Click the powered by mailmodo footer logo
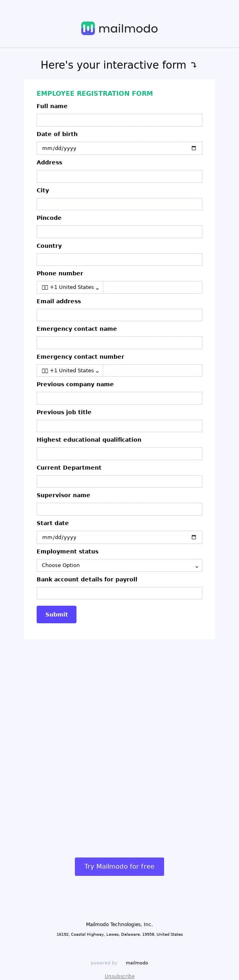This screenshot has width=239, height=980. coord(137,963)
